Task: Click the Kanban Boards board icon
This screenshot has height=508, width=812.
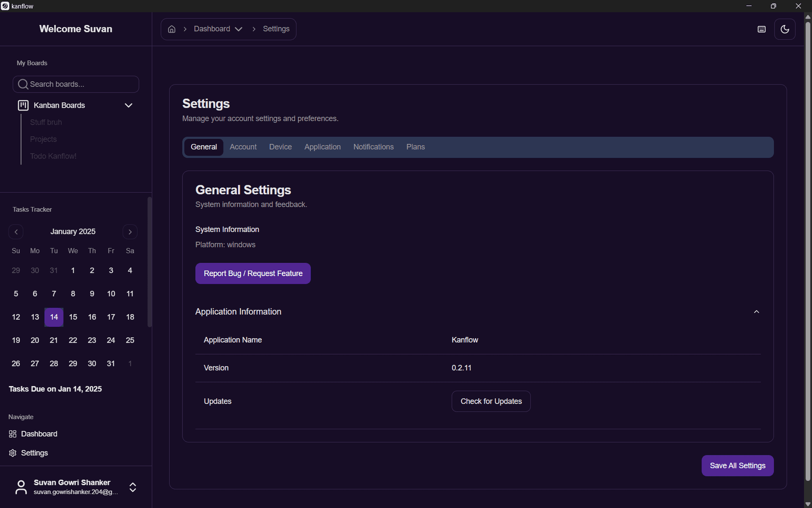Action: (x=23, y=105)
